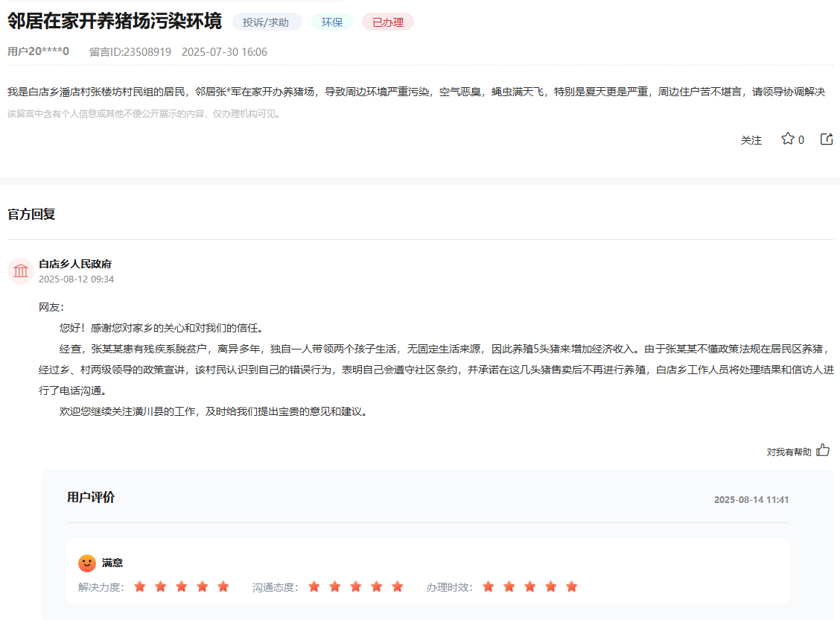Screen dimensions: 840x620
Task: Select the last star of 办理时效 rating
Action: pyautogui.click(x=572, y=587)
